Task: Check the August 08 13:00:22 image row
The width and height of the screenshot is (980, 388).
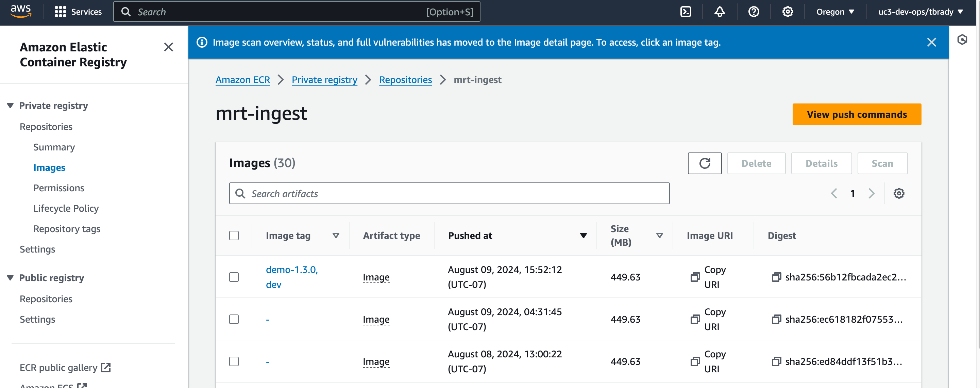Action: (234, 362)
